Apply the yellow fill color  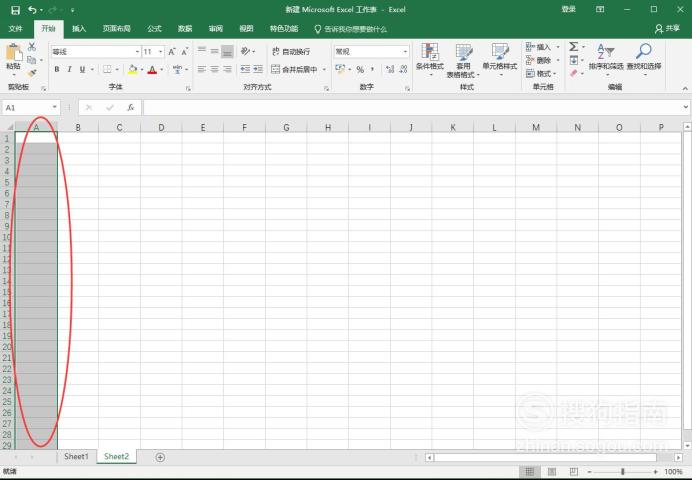click(132, 69)
